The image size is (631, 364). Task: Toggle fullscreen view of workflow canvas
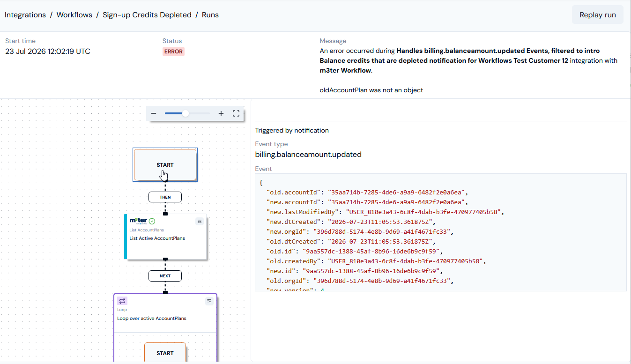click(236, 113)
